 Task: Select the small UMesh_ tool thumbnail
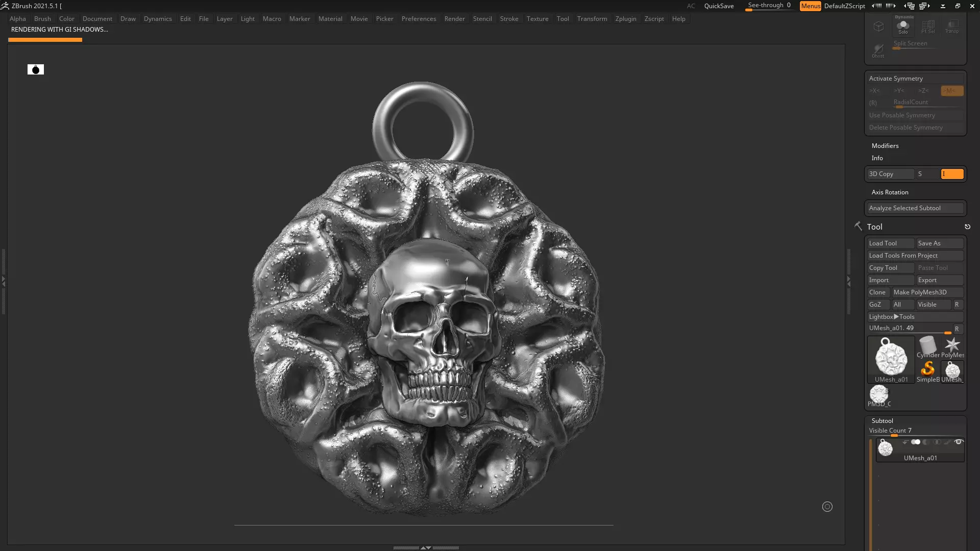pyautogui.click(x=952, y=371)
